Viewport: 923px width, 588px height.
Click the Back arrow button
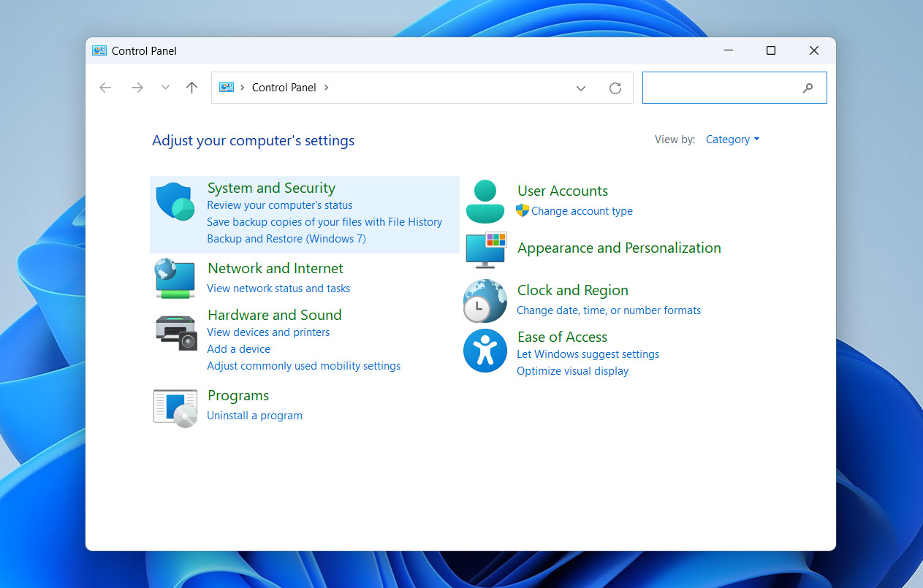point(105,88)
